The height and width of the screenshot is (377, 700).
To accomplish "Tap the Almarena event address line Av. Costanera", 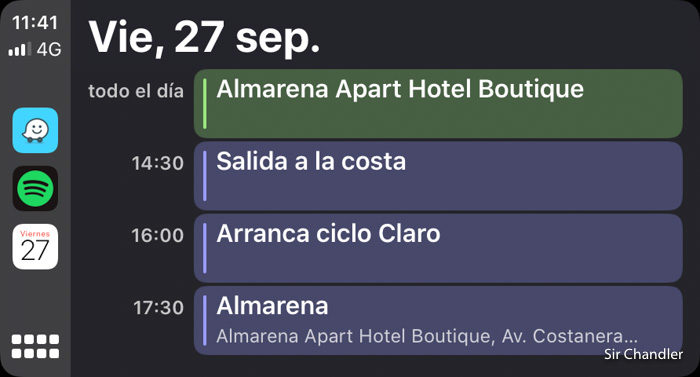I will point(427,336).
